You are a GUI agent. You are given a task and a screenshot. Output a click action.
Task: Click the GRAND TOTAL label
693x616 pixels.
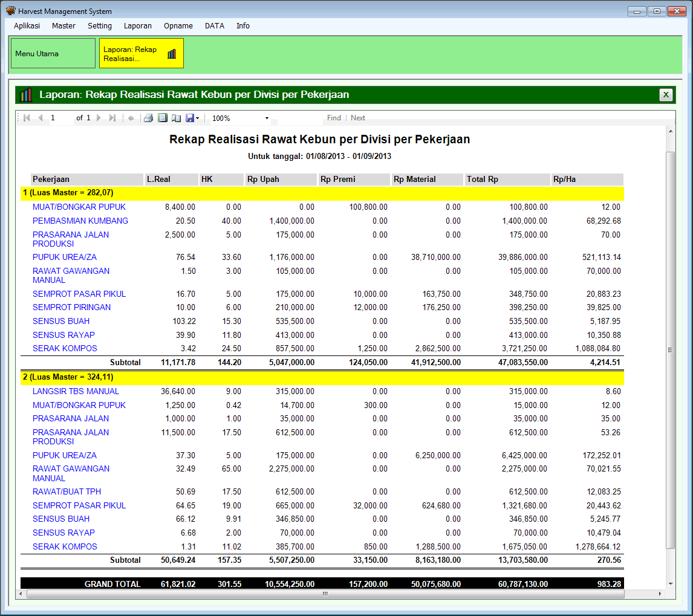coord(112,584)
